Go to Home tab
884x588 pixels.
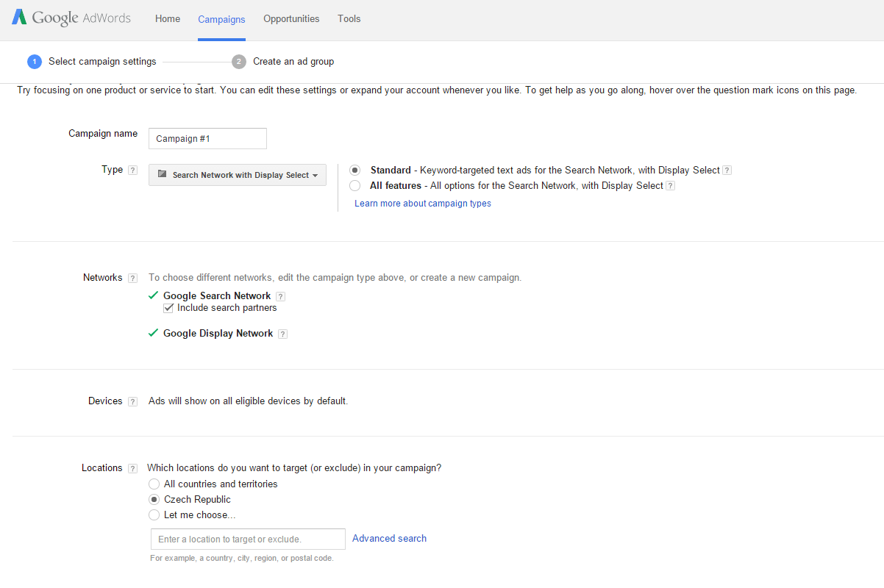point(168,19)
